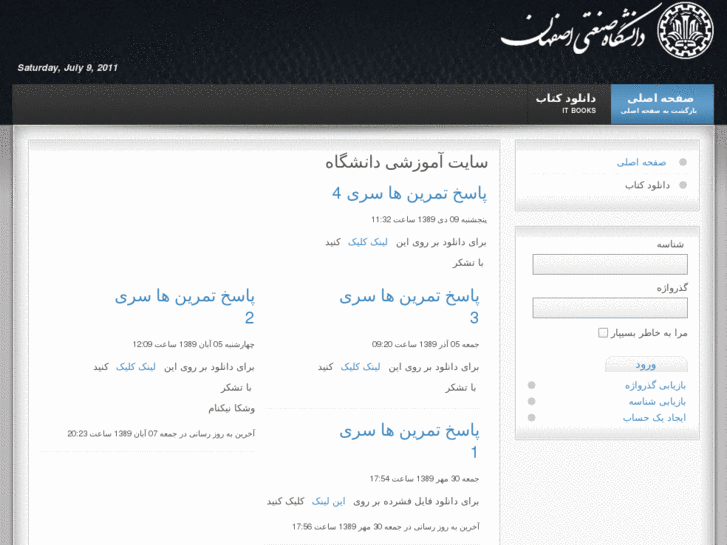Tick the مرا به خاطر بسپار checkbox
The height and width of the screenshot is (545, 727).
tap(602, 333)
